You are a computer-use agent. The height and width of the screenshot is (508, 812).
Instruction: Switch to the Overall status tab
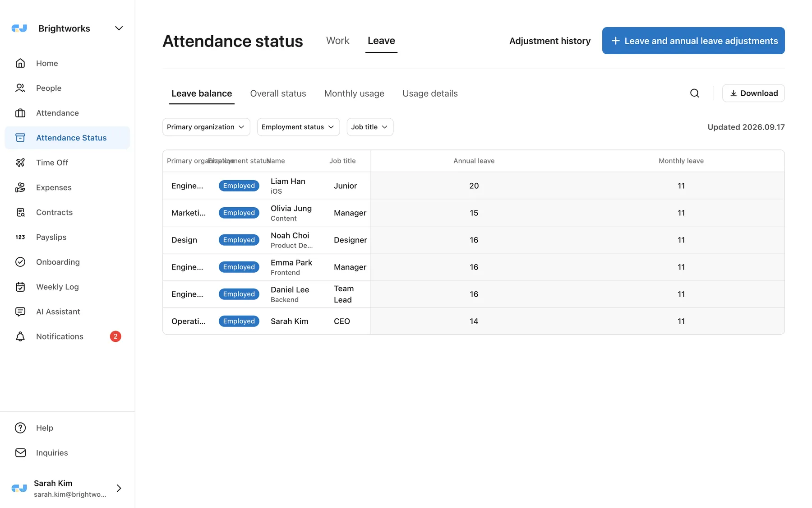(278, 93)
